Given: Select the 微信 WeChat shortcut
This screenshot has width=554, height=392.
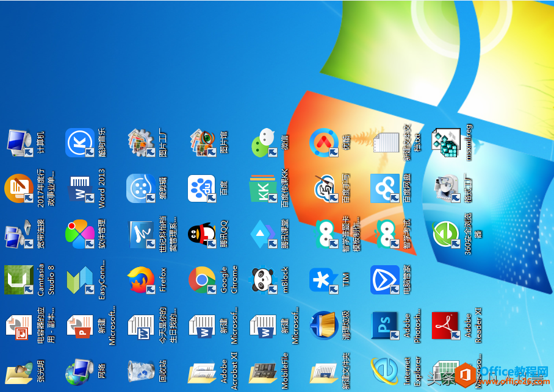Looking at the screenshot, I should [x=264, y=143].
